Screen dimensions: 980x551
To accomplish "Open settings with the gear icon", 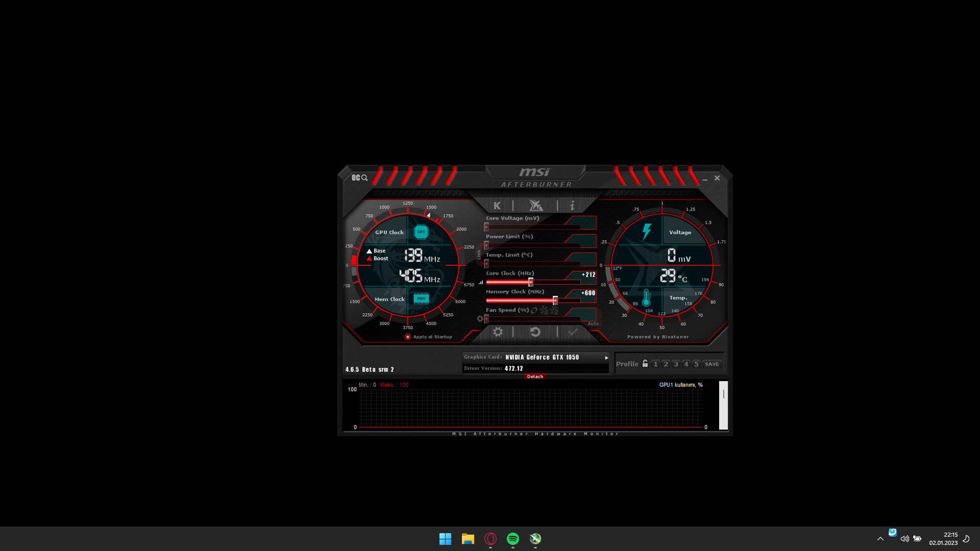I will pos(498,332).
